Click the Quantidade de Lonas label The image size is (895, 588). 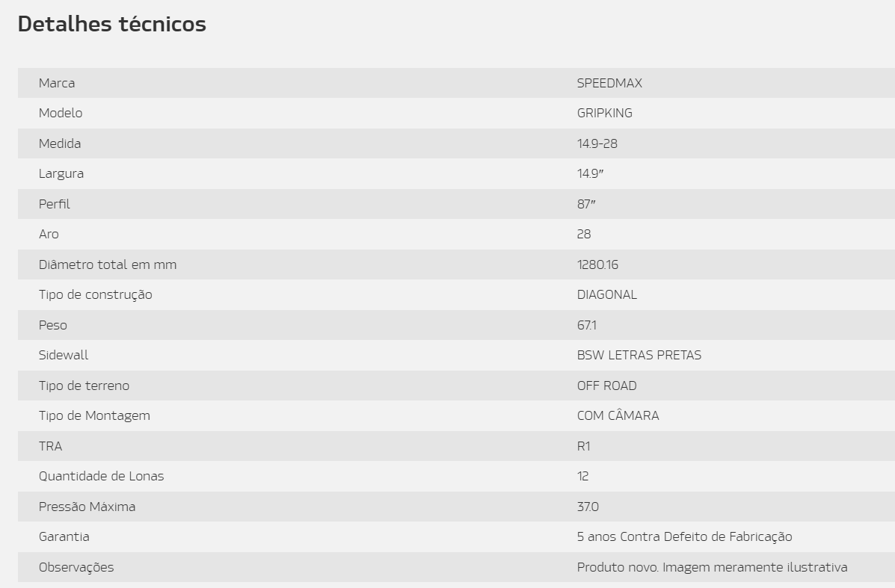(102, 476)
